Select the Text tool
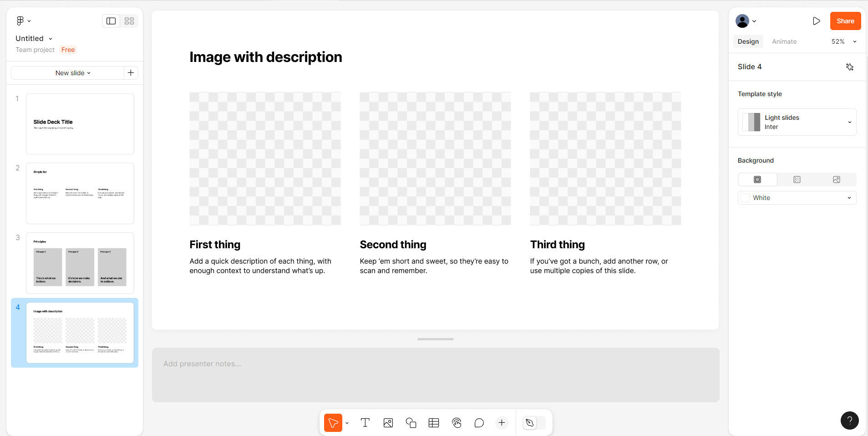 pyautogui.click(x=365, y=423)
